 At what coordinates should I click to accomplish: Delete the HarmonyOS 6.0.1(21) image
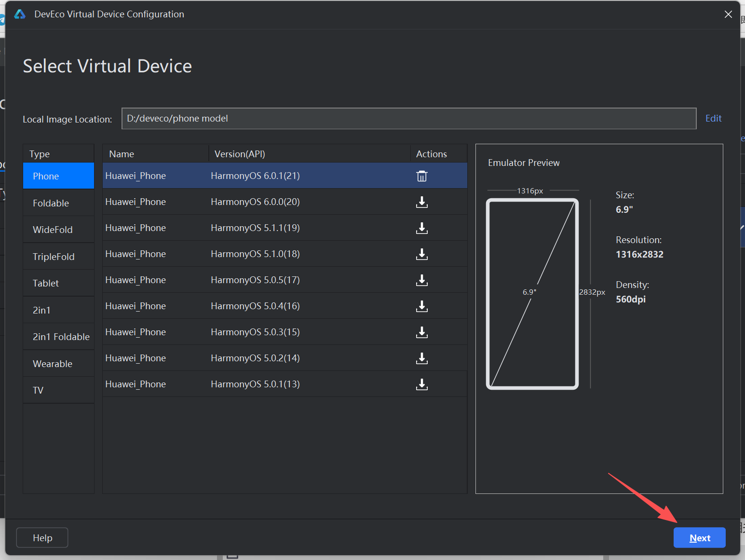coord(422,176)
